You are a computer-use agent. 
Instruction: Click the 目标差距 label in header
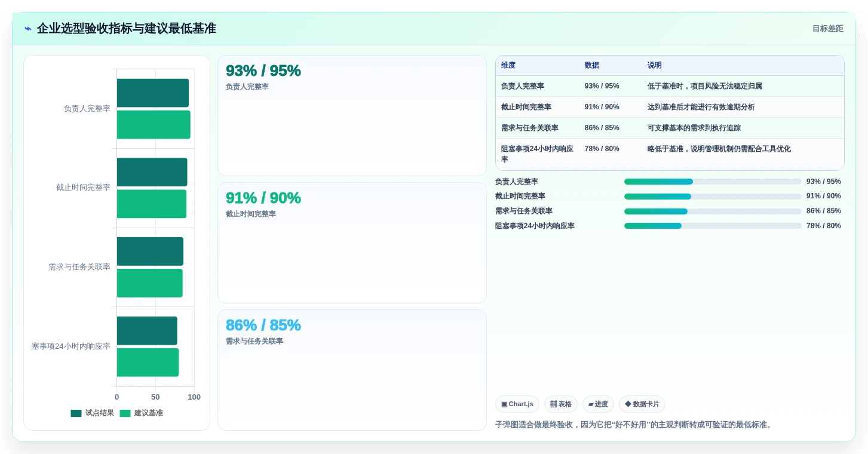(827, 29)
